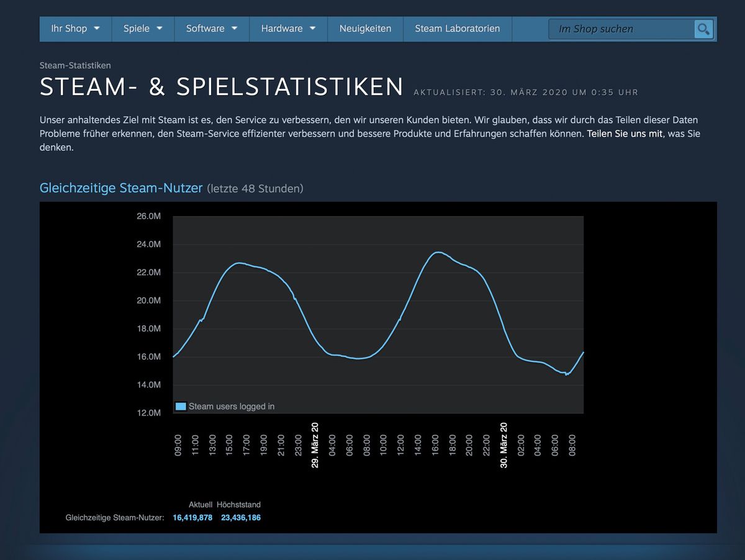
Task: Select the current user count 16,419,878
Action: (x=192, y=517)
